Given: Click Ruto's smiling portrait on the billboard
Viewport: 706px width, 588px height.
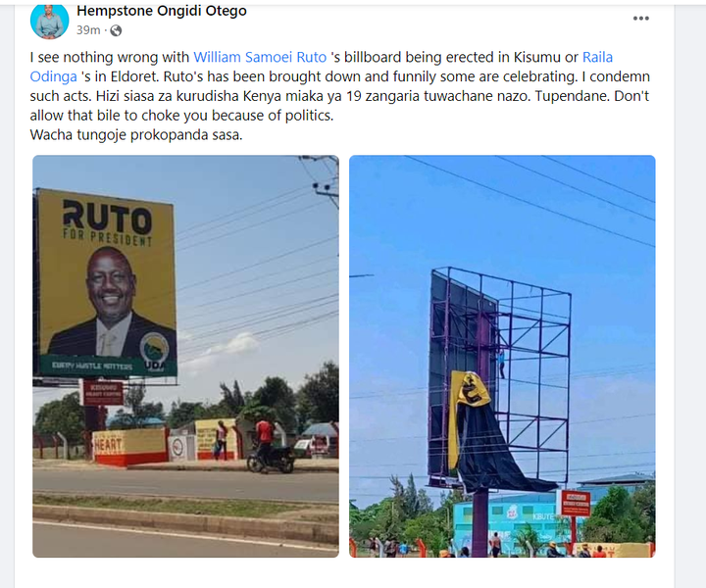Looking at the screenshot, I should click(110, 302).
